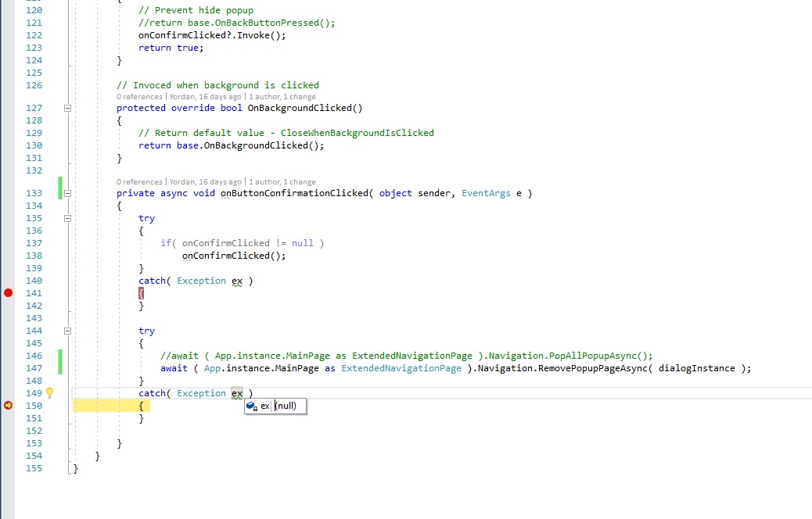Click onConfirmClicked?.Invoke() on line 122
The image size is (812, 519).
(x=212, y=35)
